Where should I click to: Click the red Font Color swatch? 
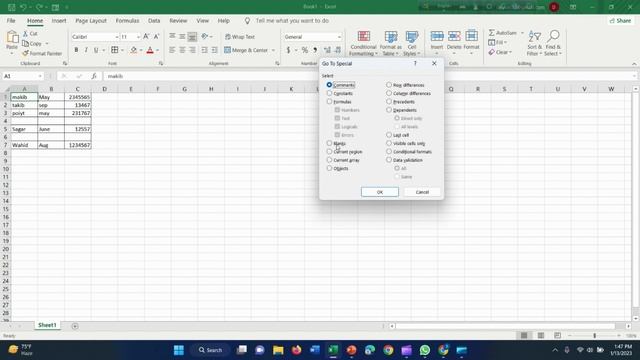[150, 50]
